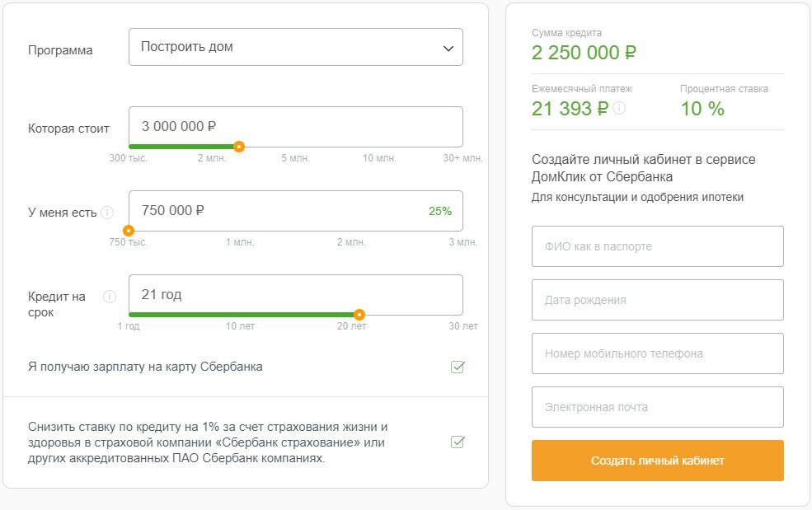Viewport: 812px width, 510px height.
Task: Focus the 'Электронная почта' field
Action: point(658,408)
